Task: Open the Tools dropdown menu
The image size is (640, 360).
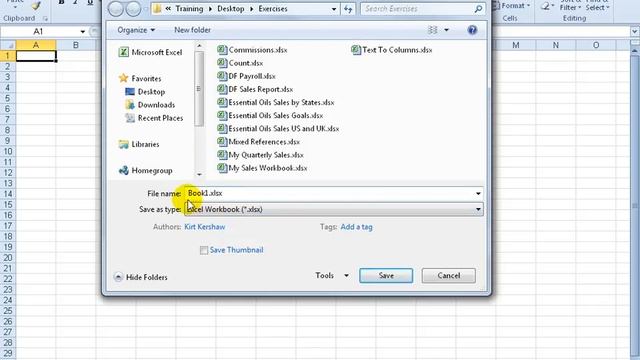Action: (x=332, y=276)
